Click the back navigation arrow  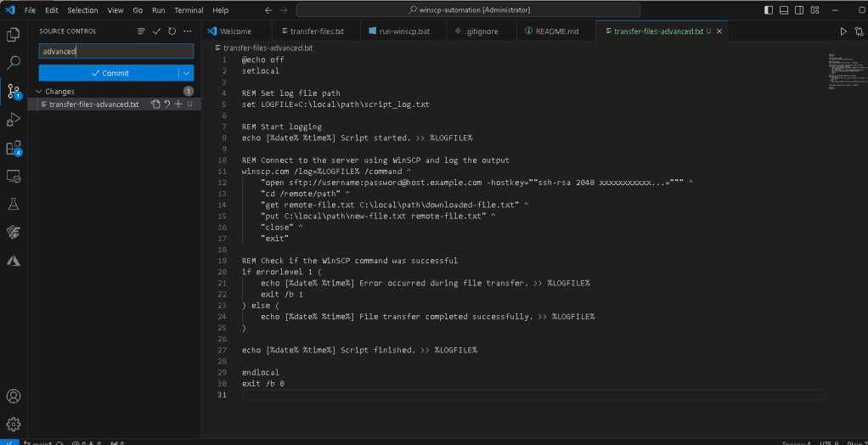268,10
